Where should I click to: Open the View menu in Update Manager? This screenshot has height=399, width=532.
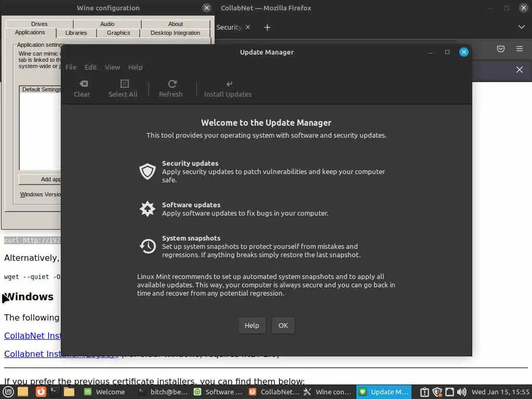[x=112, y=67]
